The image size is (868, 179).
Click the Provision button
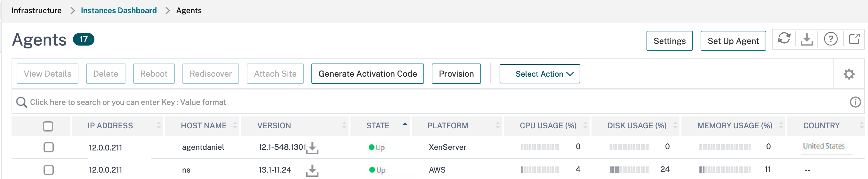click(x=456, y=74)
